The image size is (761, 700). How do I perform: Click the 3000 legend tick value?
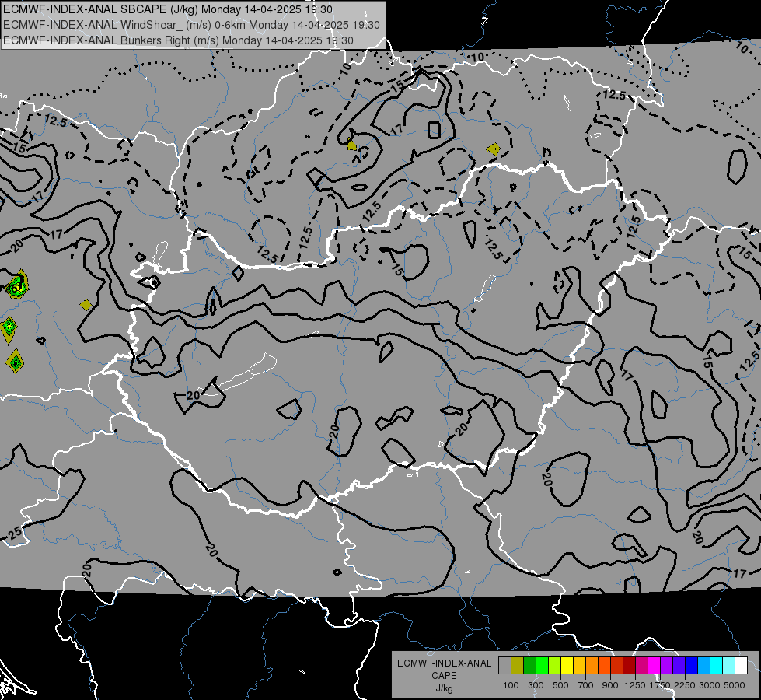tap(710, 685)
